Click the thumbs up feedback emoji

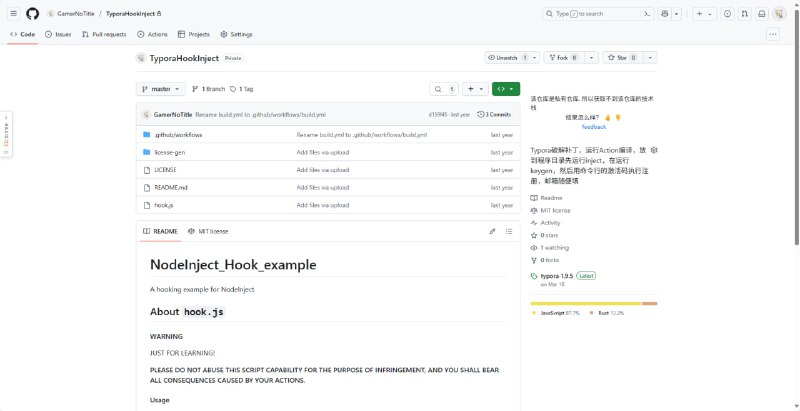[x=606, y=117]
